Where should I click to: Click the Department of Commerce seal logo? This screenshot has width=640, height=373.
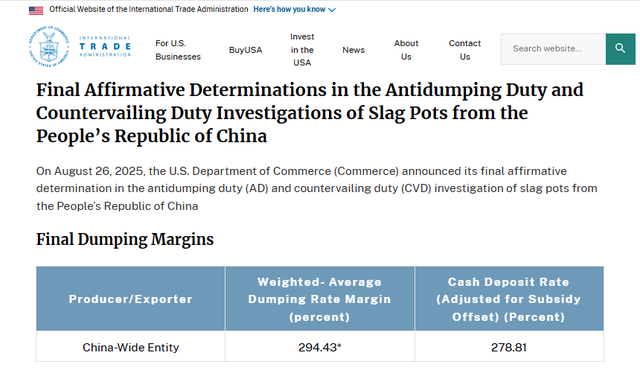[49, 47]
